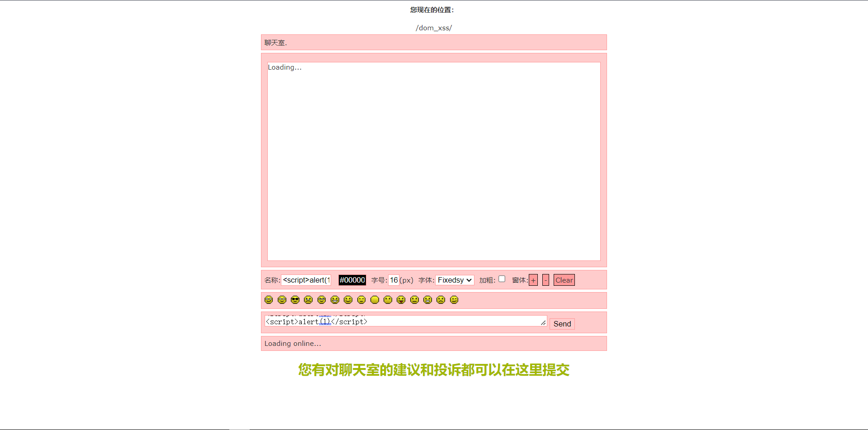
Task: Shrink chat window with - button
Action: pyautogui.click(x=545, y=280)
